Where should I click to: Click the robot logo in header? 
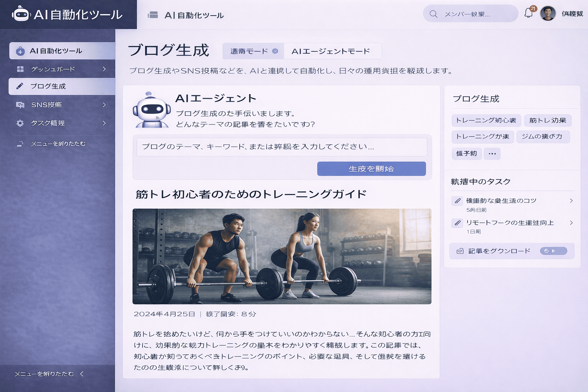(x=21, y=14)
